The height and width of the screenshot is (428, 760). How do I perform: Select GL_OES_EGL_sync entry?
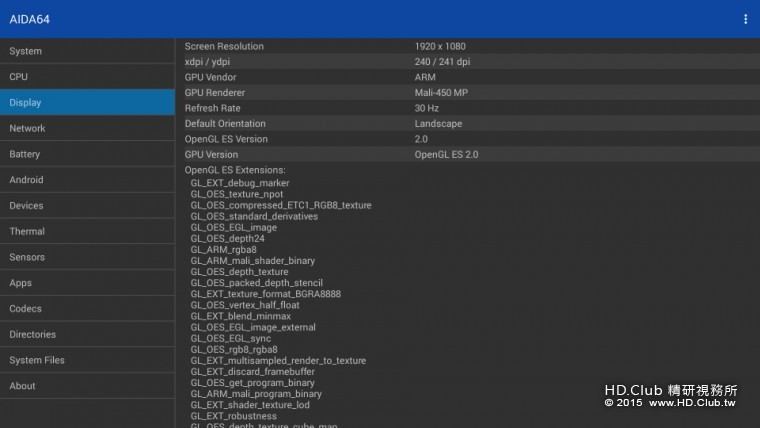(x=231, y=339)
